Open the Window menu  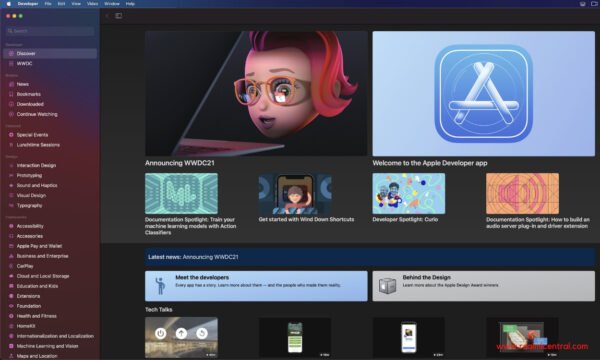[112, 4]
